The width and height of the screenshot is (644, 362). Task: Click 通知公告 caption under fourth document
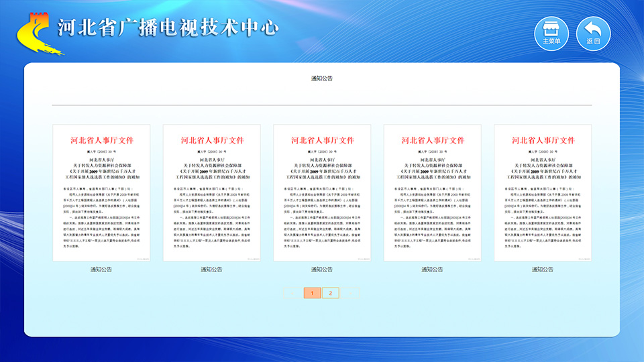pyautogui.click(x=432, y=269)
